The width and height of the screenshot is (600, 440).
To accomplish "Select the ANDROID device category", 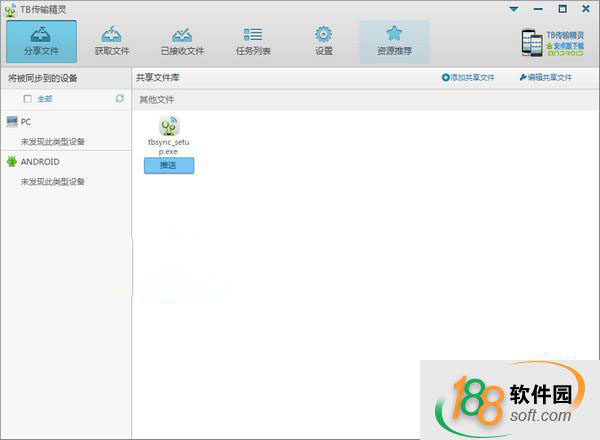I will [x=40, y=161].
